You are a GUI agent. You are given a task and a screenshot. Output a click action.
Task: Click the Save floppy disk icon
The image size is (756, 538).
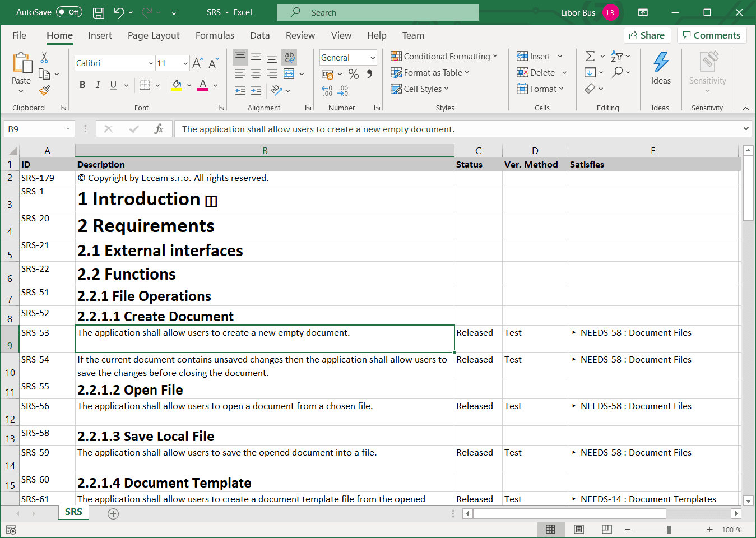tap(99, 12)
